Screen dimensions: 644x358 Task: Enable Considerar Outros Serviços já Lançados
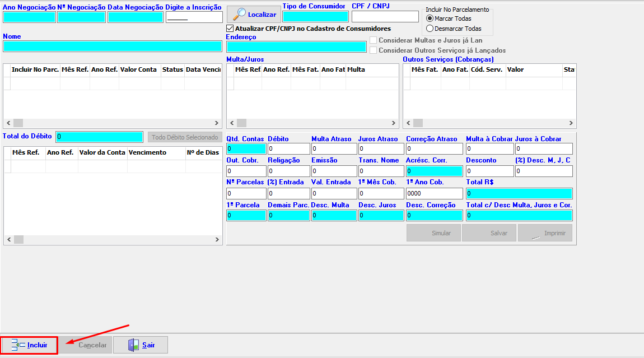click(x=374, y=50)
